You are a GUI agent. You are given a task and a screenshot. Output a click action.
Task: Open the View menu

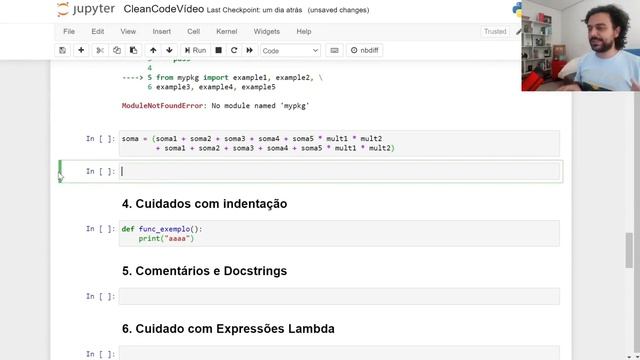click(x=128, y=31)
